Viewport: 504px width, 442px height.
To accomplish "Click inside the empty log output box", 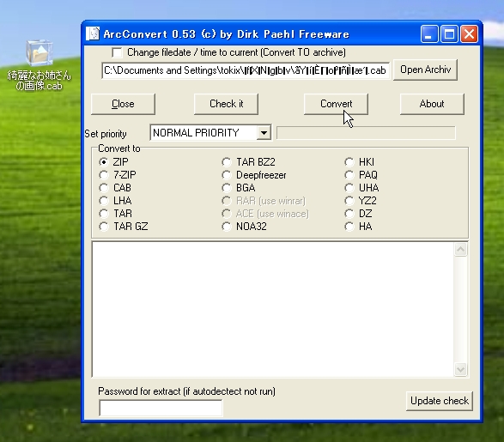I will coord(273,309).
